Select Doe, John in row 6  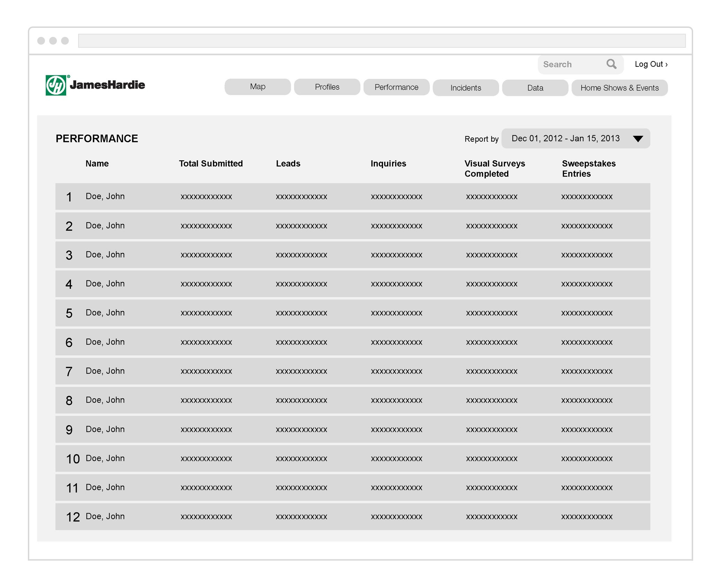105,342
